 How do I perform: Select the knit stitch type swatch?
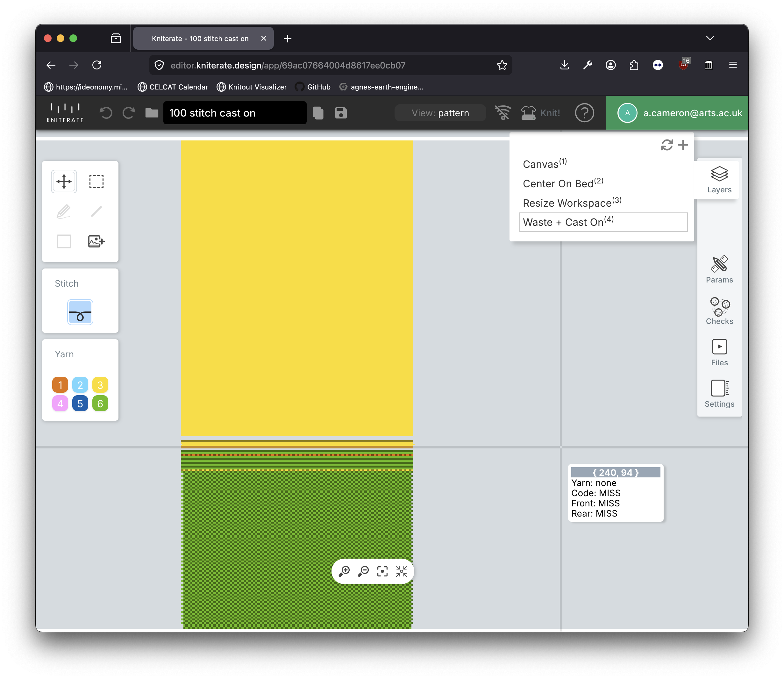pos(80,312)
